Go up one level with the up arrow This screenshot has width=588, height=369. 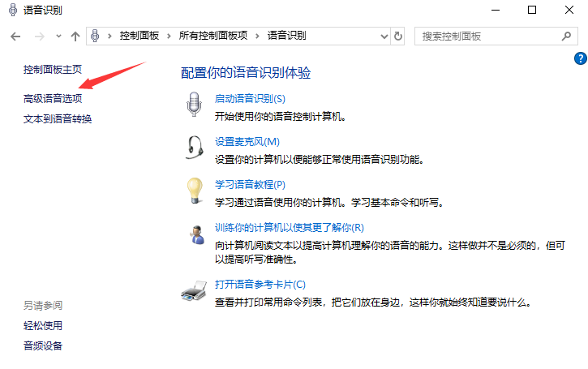(x=75, y=36)
